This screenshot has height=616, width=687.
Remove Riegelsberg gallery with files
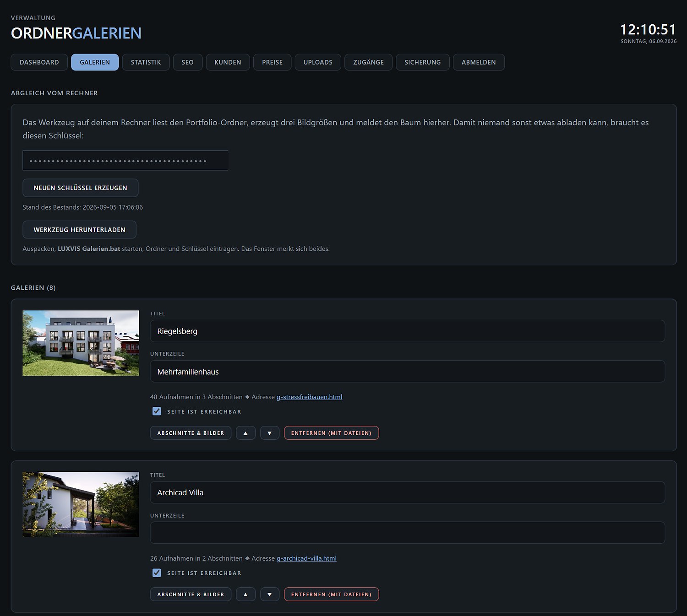click(x=332, y=433)
